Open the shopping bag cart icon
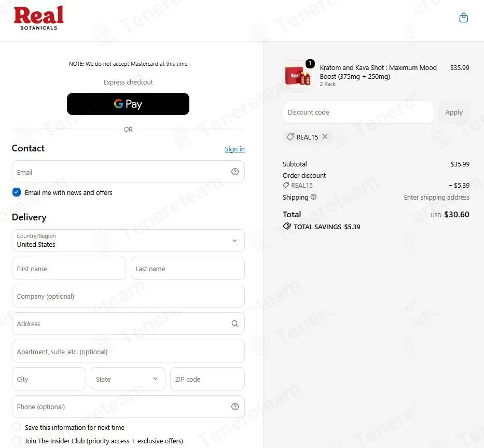The height and width of the screenshot is (448, 484). coord(463,18)
